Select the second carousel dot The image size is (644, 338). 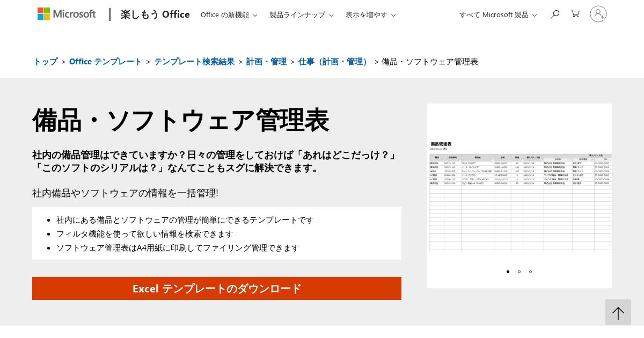click(x=519, y=271)
